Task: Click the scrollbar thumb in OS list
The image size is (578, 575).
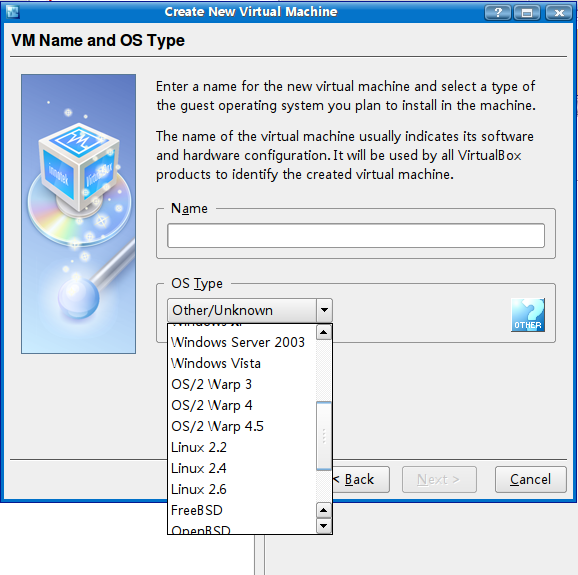Action: tap(324, 436)
